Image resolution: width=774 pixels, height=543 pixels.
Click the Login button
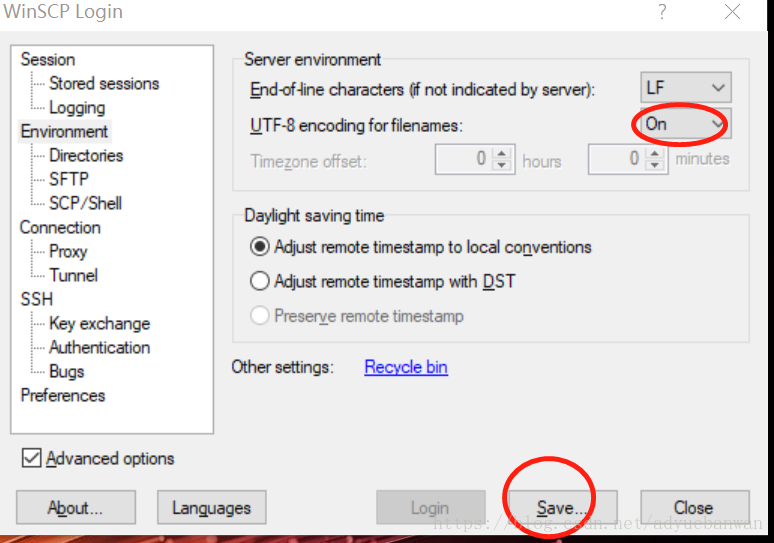[430, 507]
